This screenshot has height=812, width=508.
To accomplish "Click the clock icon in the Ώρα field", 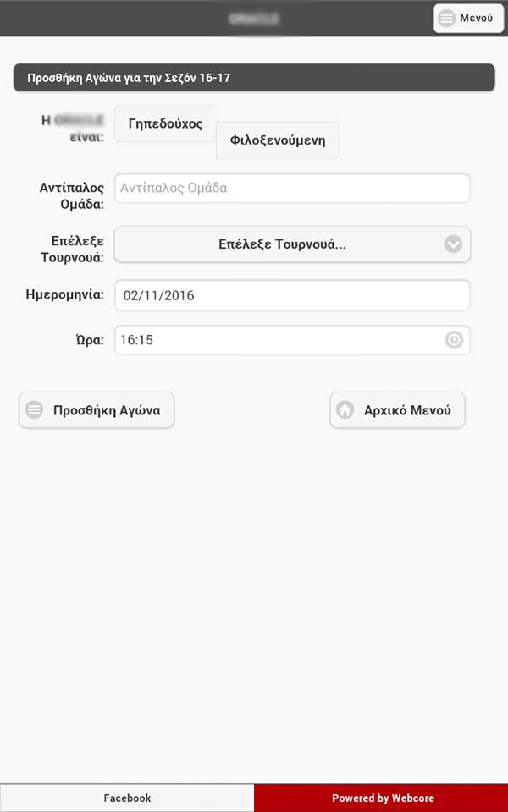I will pyautogui.click(x=454, y=340).
